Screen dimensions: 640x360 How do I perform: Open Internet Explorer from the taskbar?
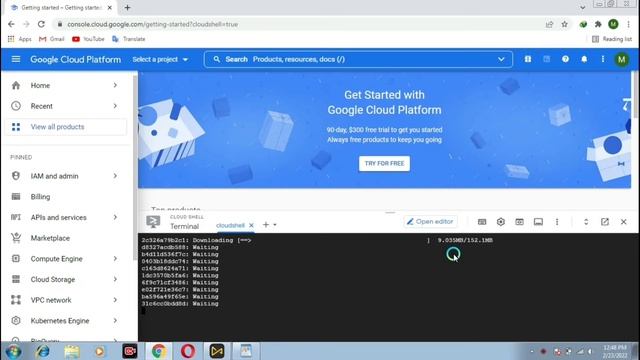(42, 351)
